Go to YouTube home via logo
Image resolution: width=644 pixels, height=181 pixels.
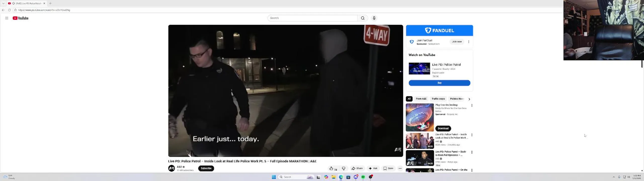21,18
